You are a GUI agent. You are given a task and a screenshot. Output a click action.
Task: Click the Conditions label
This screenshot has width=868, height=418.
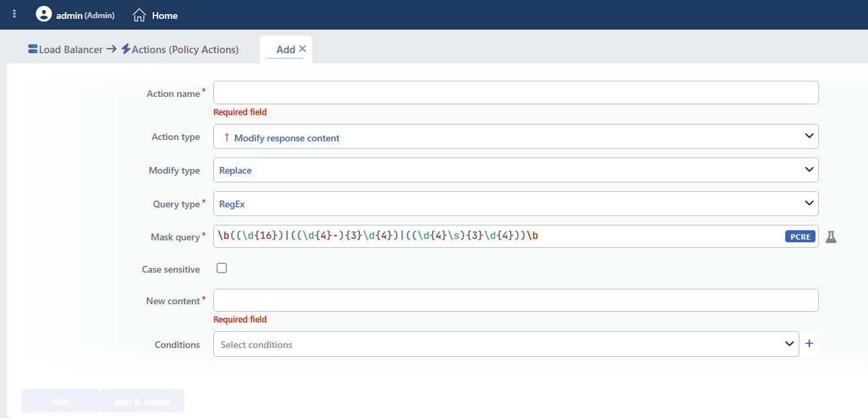pyautogui.click(x=178, y=345)
